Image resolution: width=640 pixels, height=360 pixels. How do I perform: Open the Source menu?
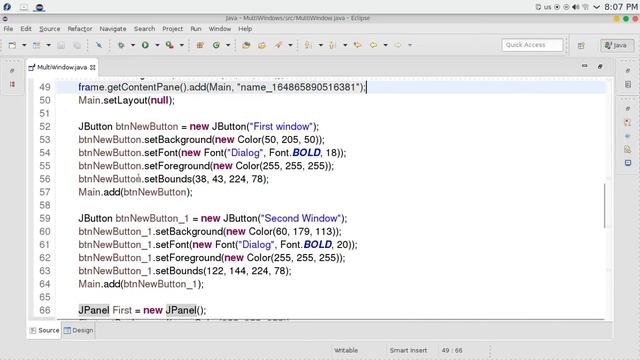click(x=49, y=29)
